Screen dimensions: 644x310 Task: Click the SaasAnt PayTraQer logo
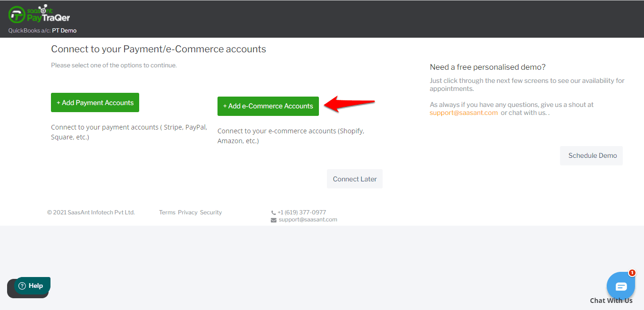pyautogui.click(x=39, y=14)
